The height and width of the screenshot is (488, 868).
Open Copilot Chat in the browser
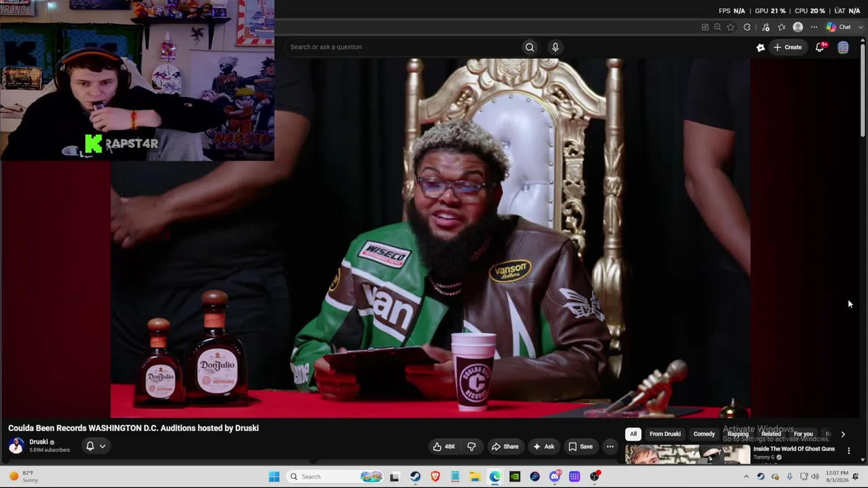coord(839,27)
